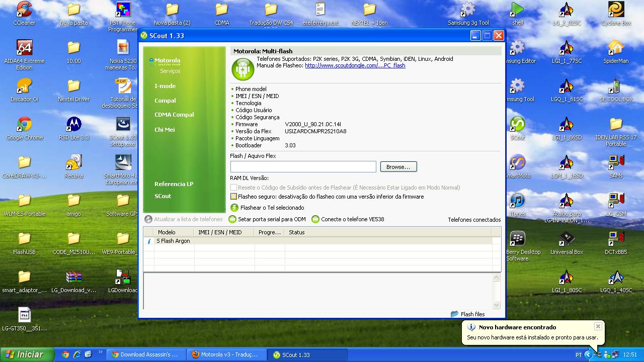Launch Discador Oi desktop shortcut
Viewport: 644px width, 362px height.
tap(24, 90)
